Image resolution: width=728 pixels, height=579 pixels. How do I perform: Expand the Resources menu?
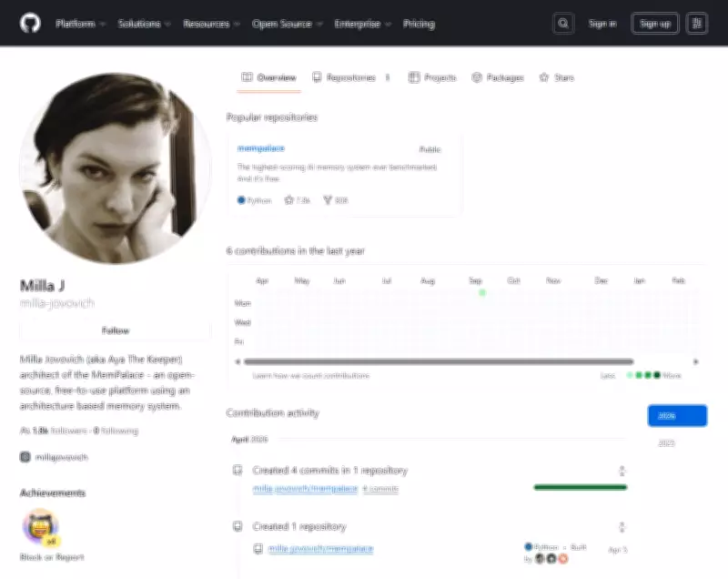pyautogui.click(x=211, y=24)
